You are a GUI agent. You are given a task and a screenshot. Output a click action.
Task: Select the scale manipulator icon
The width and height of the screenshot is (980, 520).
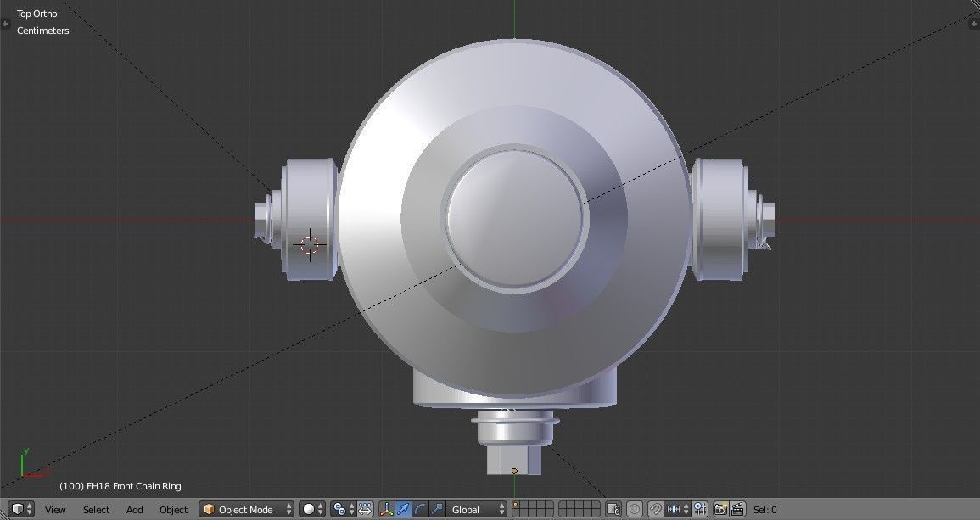437,509
